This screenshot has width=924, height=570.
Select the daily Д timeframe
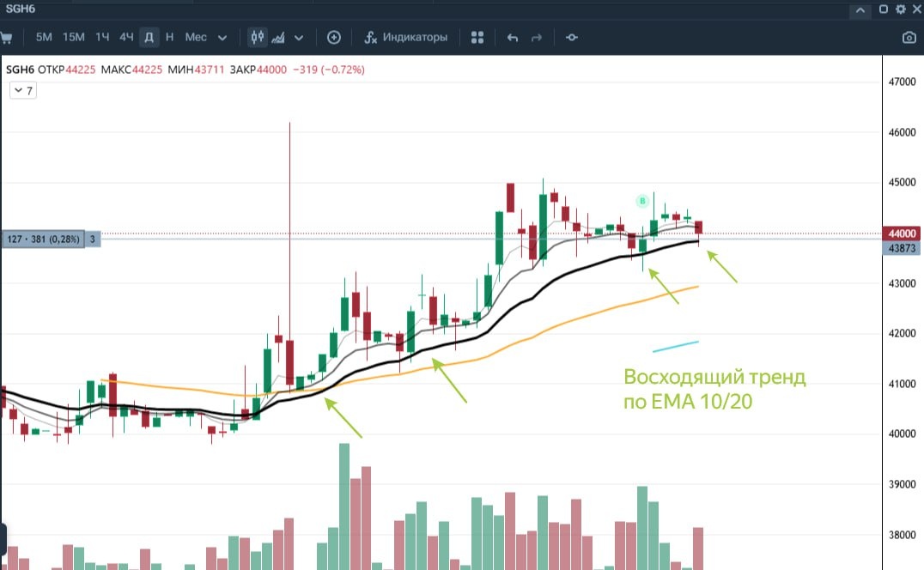[149, 38]
